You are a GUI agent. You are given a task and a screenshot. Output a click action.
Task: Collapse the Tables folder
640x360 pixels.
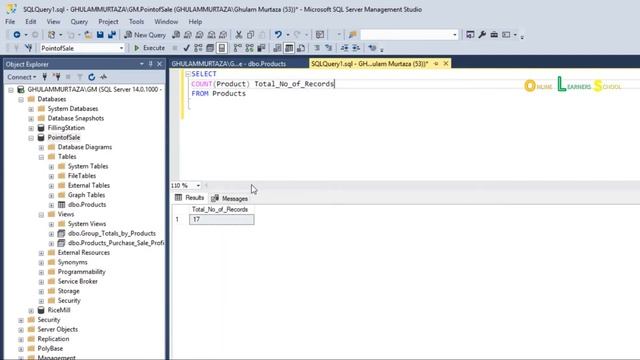coord(41,157)
